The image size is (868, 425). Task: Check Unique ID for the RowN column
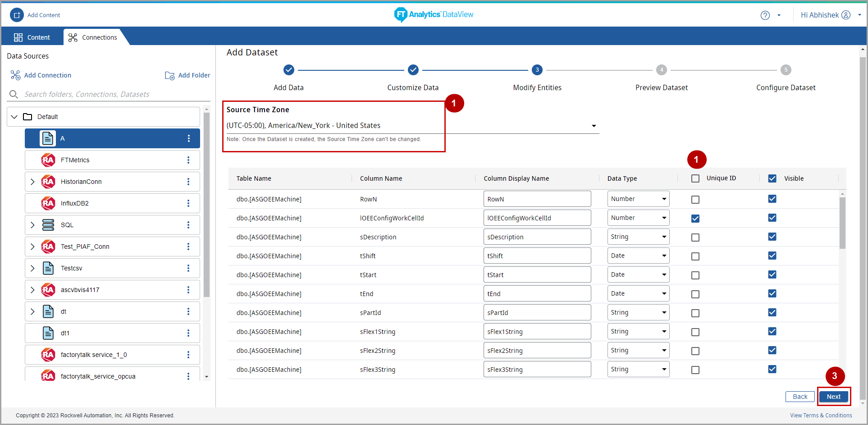695,200
